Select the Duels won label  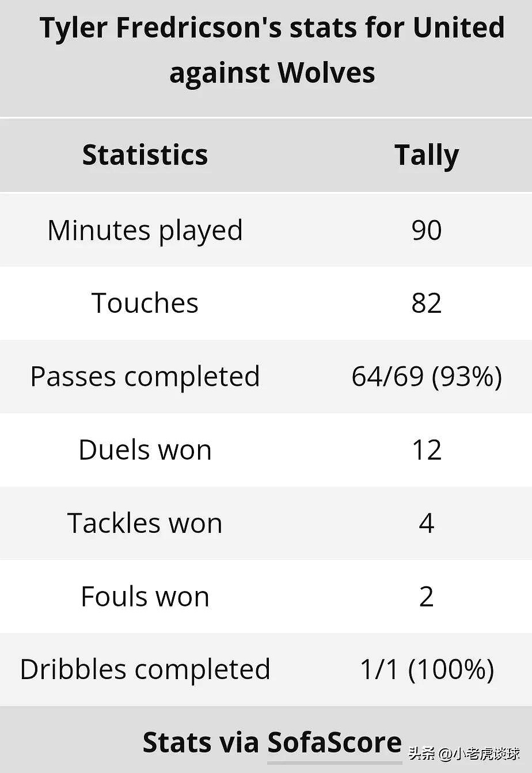145,450
